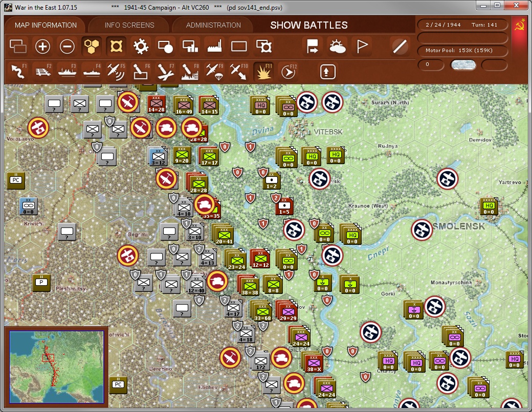
Task: Select the 8=8 green infantry counter
Action: pyautogui.click(x=273, y=284)
